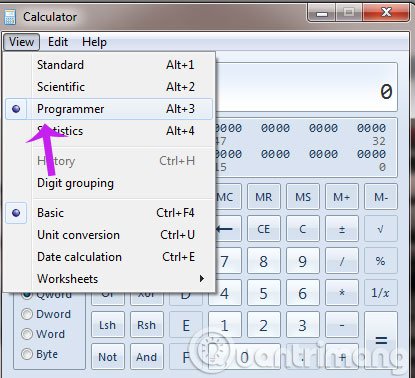Click the square root button

(x=381, y=229)
